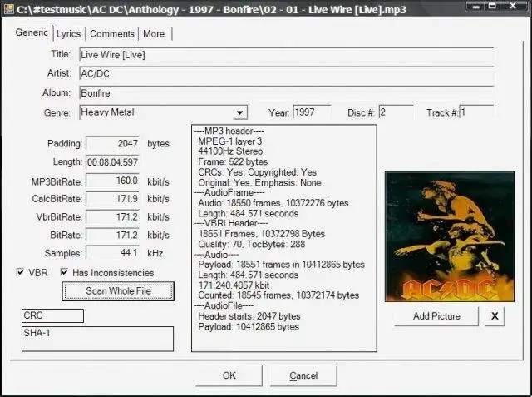
Task: Click the VbrBitRate value field
Action: (x=112, y=216)
